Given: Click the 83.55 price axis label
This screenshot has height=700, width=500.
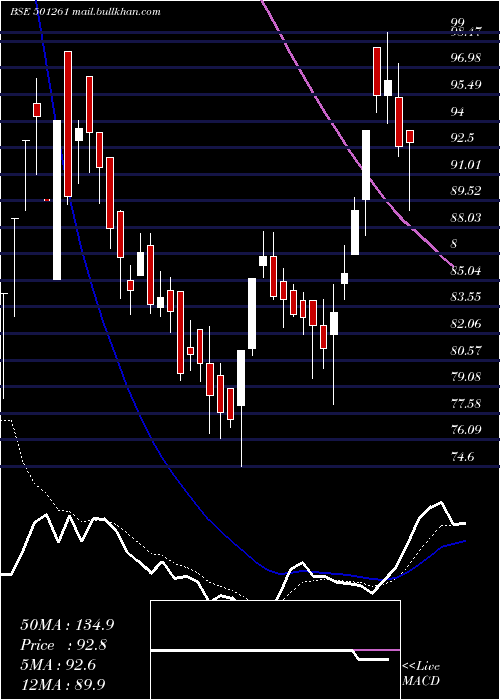Looking at the screenshot, I should [x=466, y=297].
